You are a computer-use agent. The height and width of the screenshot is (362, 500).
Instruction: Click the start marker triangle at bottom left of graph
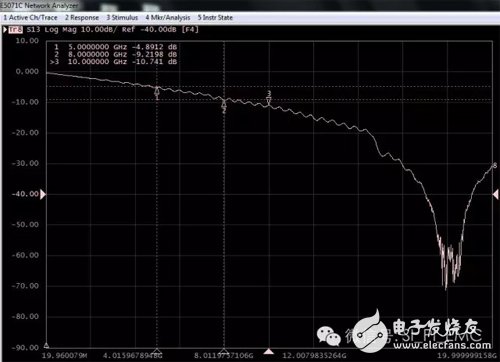click(x=46, y=345)
